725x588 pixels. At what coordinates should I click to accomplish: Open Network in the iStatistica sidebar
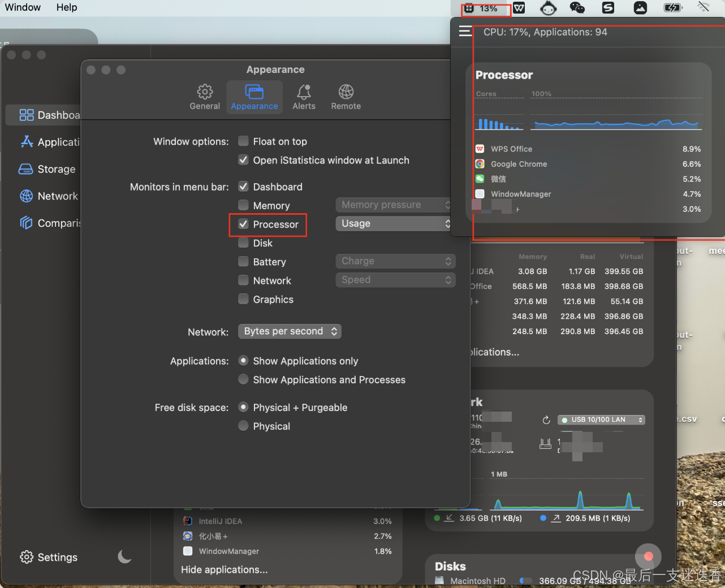[48, 196]
